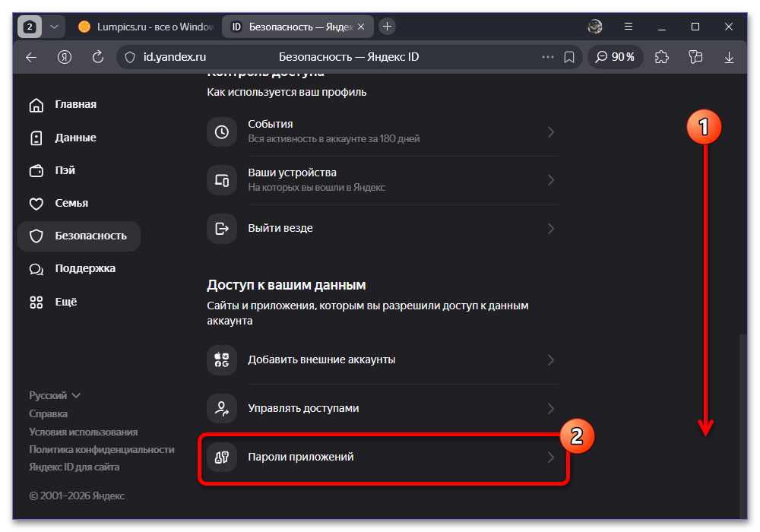Viewport: 760px width, 532px height.
Task: Open the Русский language dropdown
Action: (x=54, y=395)
